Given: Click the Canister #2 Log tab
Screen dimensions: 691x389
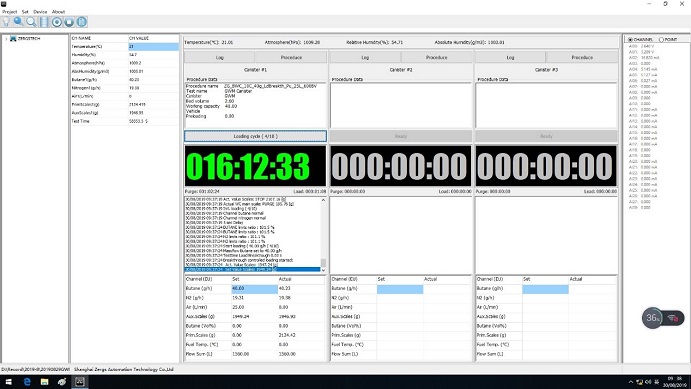Looking at the screenshot, I should (x=365, y=57).
